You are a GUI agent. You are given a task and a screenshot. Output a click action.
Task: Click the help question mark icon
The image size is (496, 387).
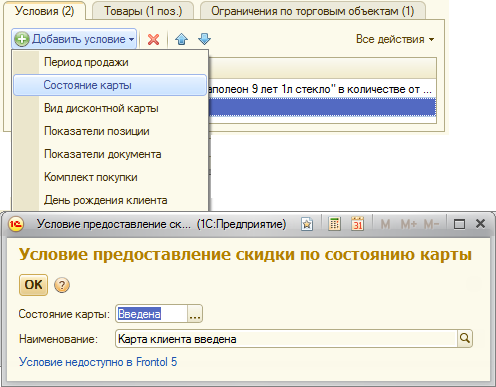click(x=62, y=285)
